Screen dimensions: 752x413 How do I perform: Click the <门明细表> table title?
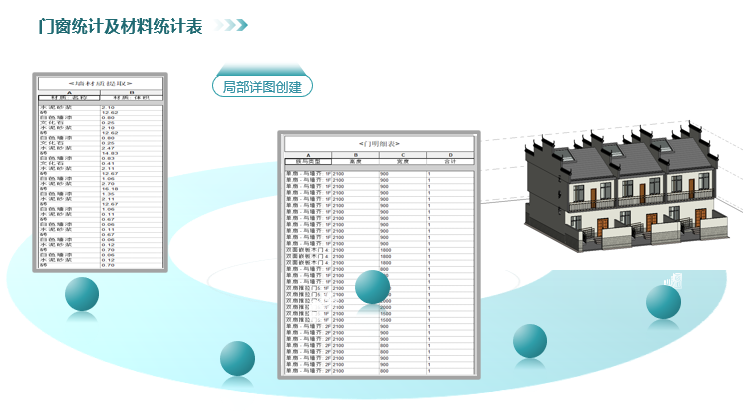tap(379, 143)
